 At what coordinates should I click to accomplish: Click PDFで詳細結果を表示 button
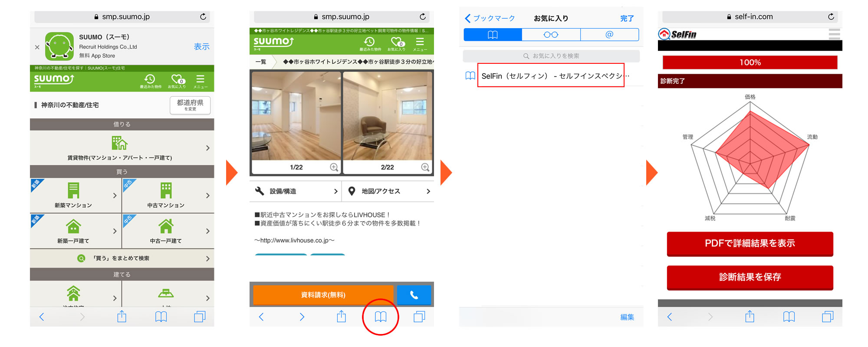(750, 243)
